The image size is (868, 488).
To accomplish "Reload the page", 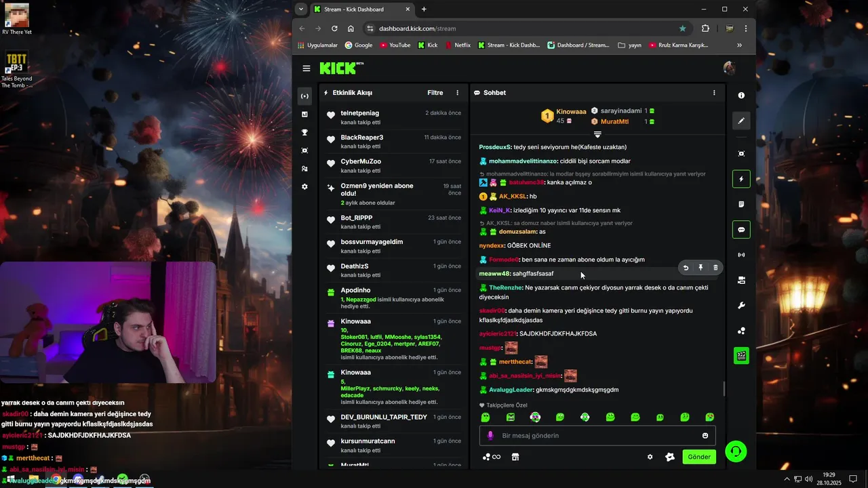I will click(x=334, y=28).
